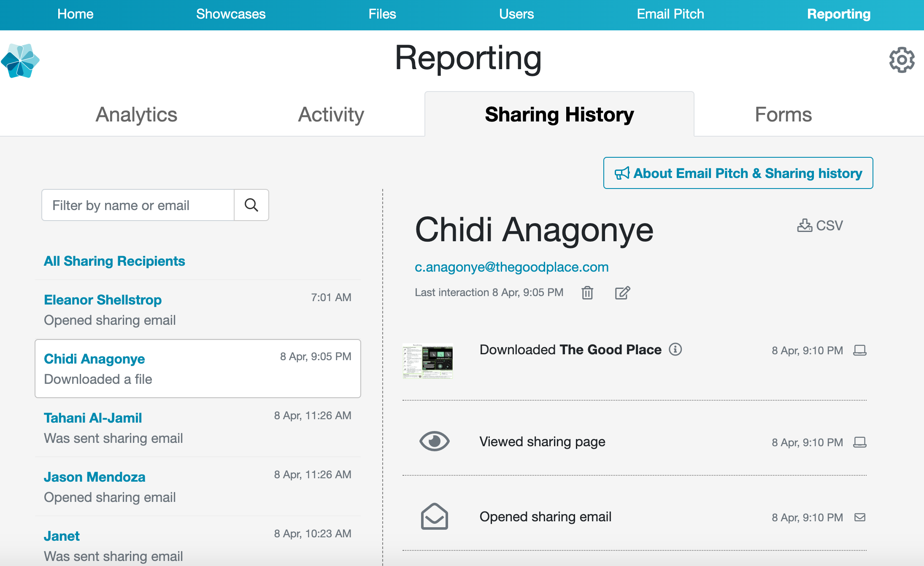The height and width of the screenshot is (566, 924).
Task: Open The Good Place file thumbnail
Action: click(x=428, y=361)
